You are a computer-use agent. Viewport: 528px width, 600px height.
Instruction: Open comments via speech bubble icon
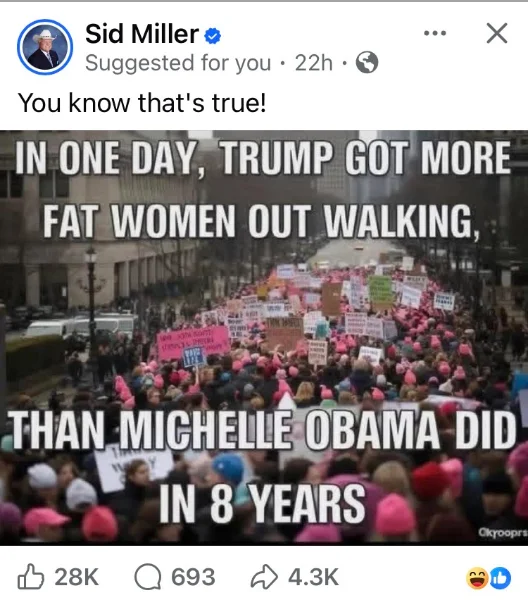tap(148, 577)
